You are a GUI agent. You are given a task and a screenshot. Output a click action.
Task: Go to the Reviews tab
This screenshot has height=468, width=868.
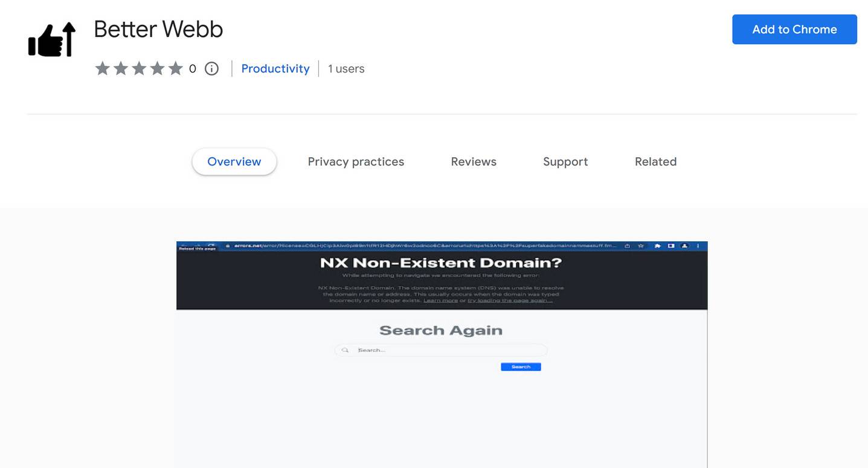[474, 161]
